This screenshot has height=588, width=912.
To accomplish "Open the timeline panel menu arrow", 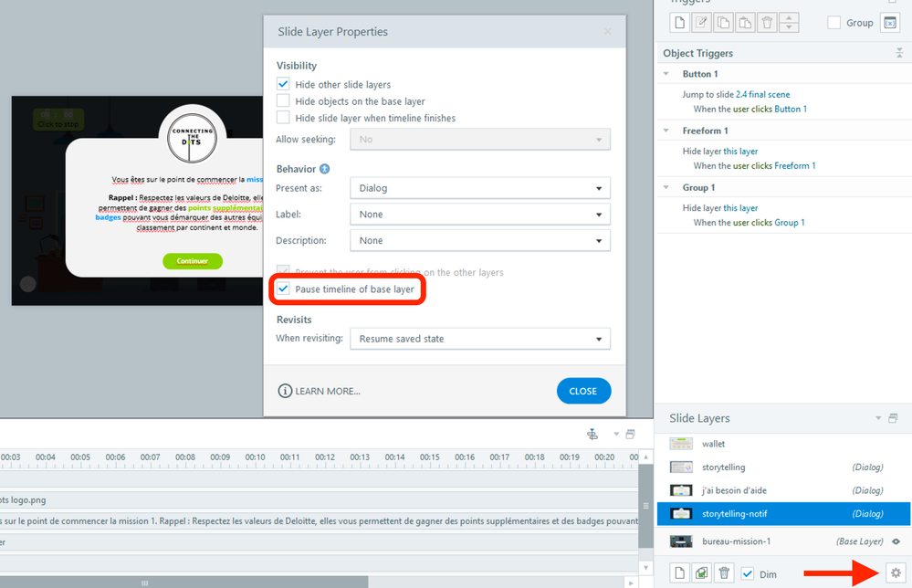I will [x=616, y=435].
